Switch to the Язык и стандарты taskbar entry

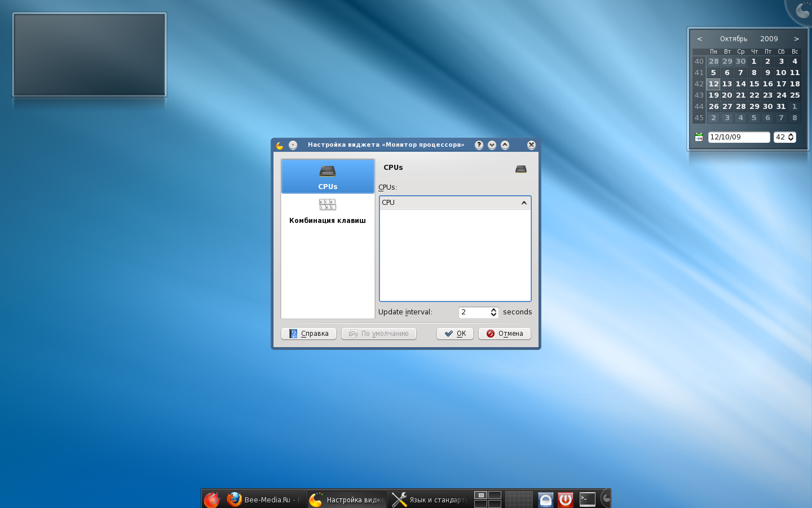pyautogui.click(x=430, y=500)
